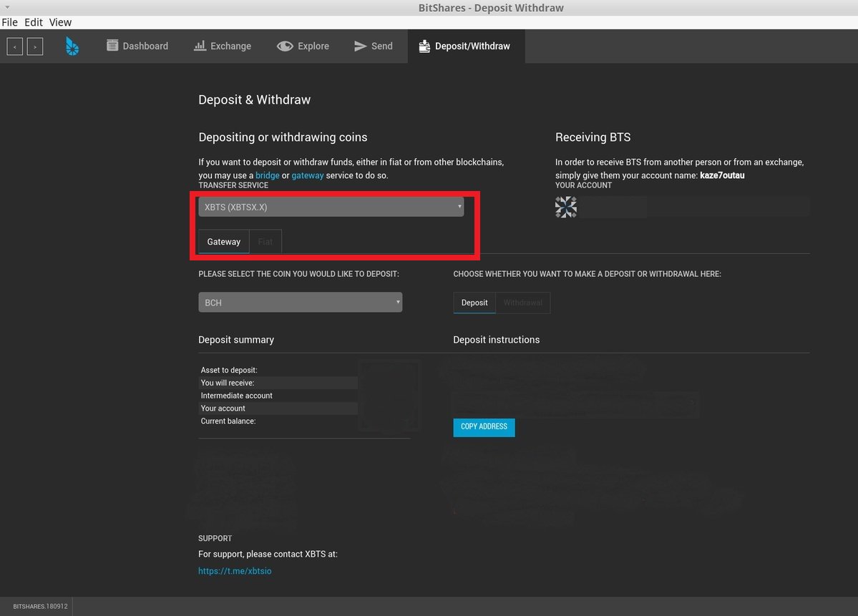Expand the XBTS (XBTSX.X) transfer service dropdown
Screen dimensions: 858x616
point(331,207)
